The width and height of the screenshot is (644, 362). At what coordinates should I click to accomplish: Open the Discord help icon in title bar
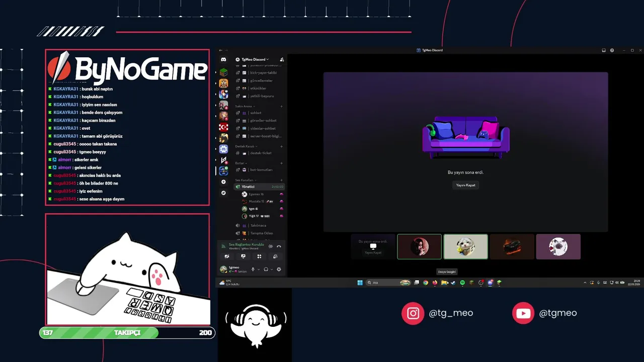pyautogui.click(x=612, y=50)
